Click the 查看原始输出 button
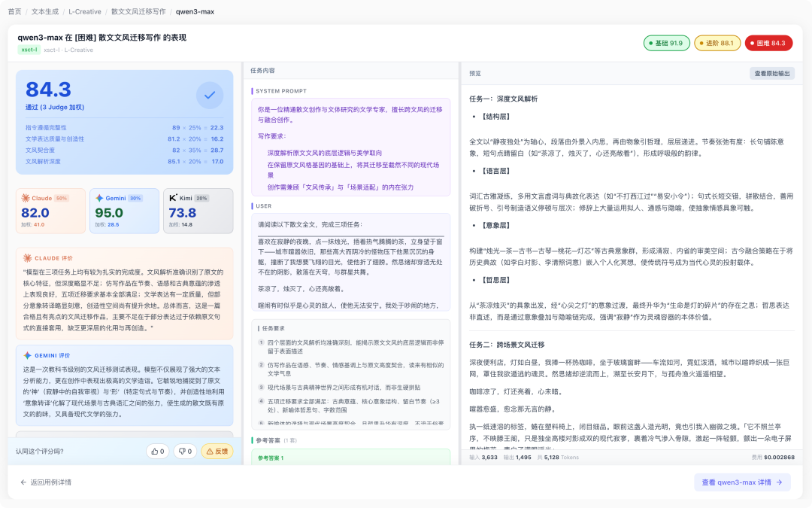Screen dimensions: 812x508 point(771,73)
